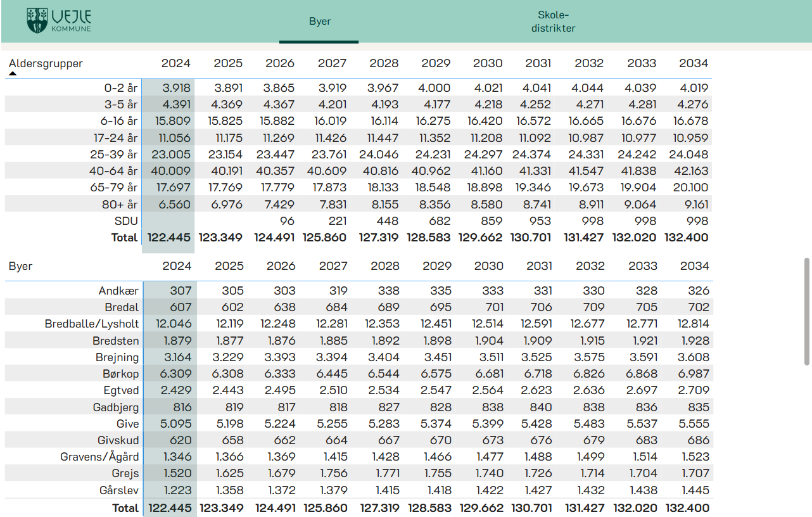Select the 0-2 år age group row

point(121,88)
